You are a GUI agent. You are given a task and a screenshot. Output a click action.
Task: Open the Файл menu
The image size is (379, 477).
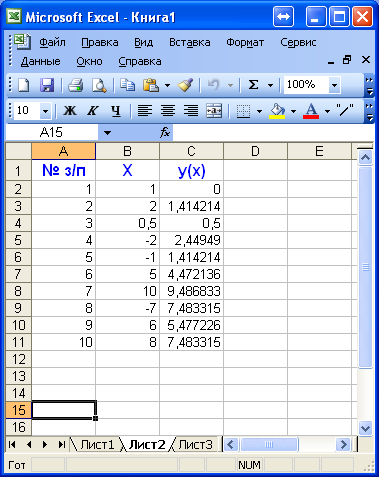pyautogui.click(x=52, y=42)
